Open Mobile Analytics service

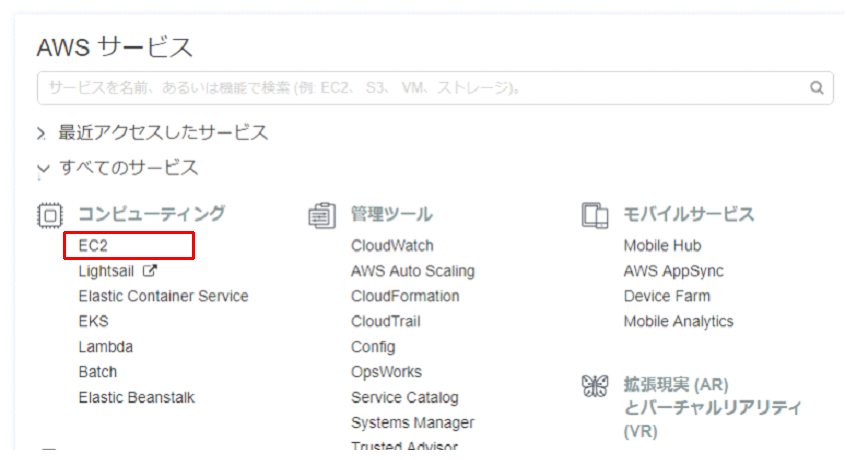[x=678, y=321]
